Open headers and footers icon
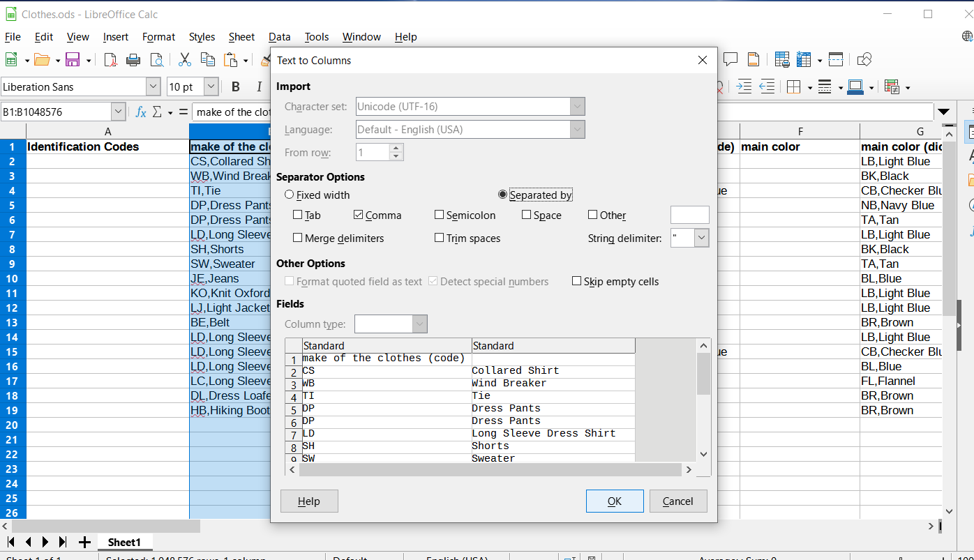Screen dimensions: 974x560 pos(754,60)
